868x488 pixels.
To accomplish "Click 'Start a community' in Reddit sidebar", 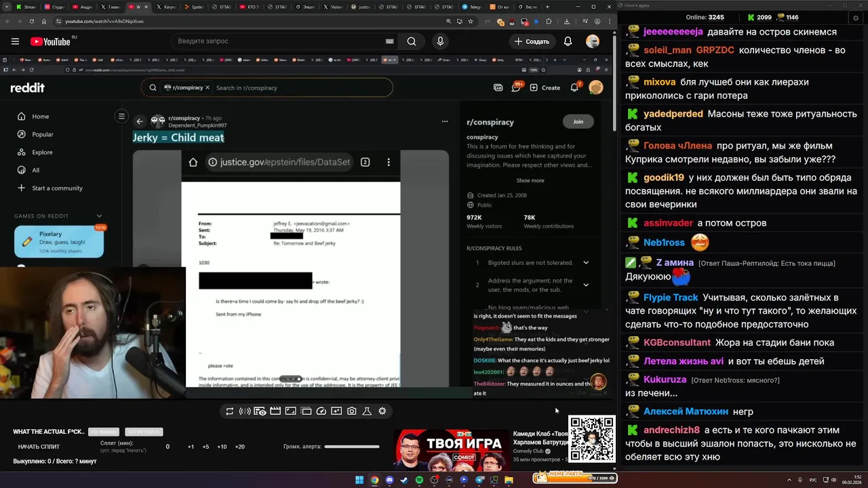I will 57,188.
